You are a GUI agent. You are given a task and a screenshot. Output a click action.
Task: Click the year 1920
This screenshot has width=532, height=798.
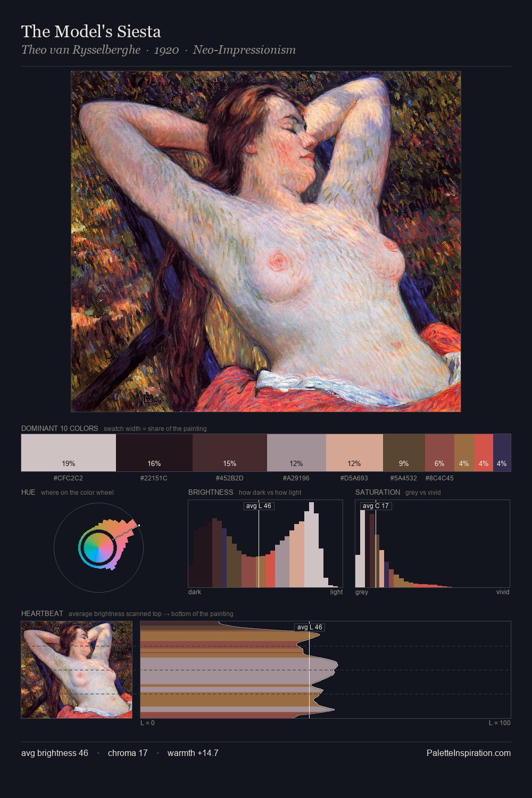pyautogui.click(x=167, y=50)
